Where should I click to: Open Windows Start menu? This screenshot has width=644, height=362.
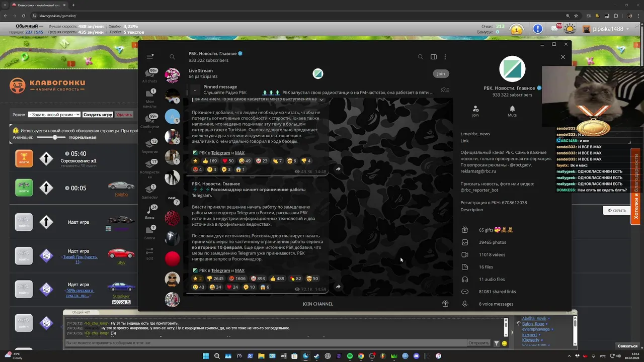[206, 356]
